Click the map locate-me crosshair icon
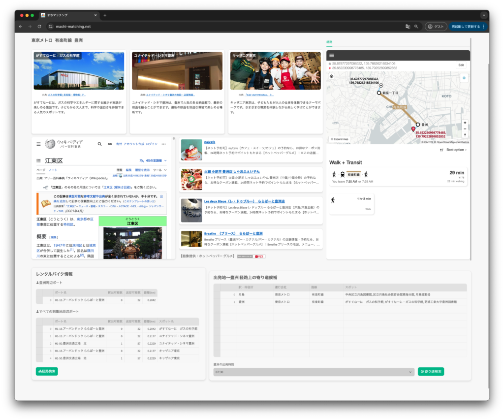This screenshot has height=420, width=504. (331, 76)
